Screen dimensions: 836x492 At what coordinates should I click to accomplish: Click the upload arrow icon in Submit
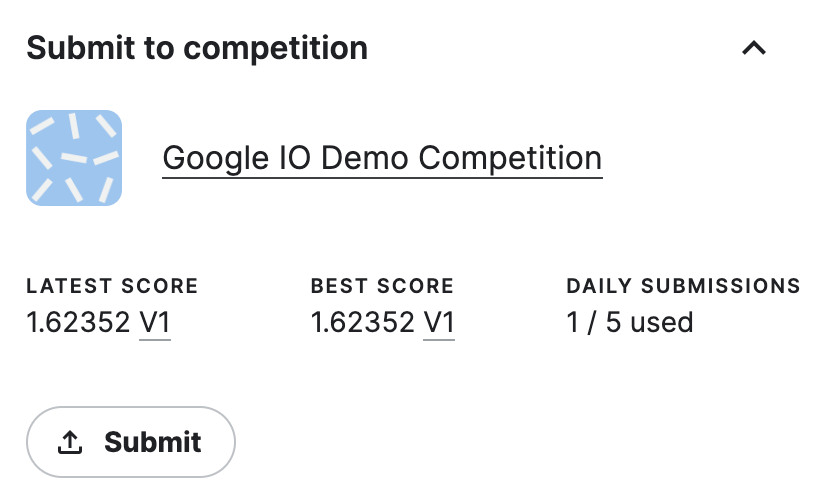click(x=70, y=442)
